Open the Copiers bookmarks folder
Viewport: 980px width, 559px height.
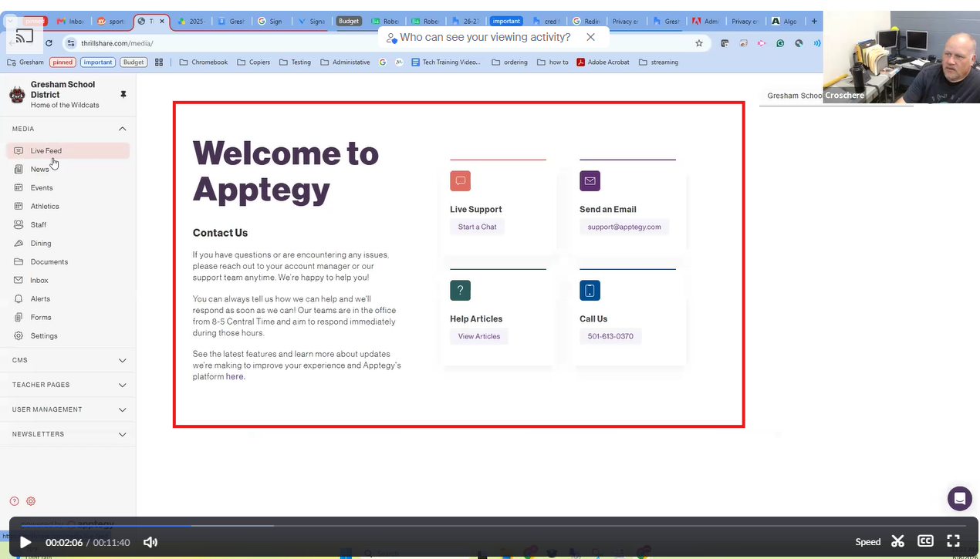[254, 62]
